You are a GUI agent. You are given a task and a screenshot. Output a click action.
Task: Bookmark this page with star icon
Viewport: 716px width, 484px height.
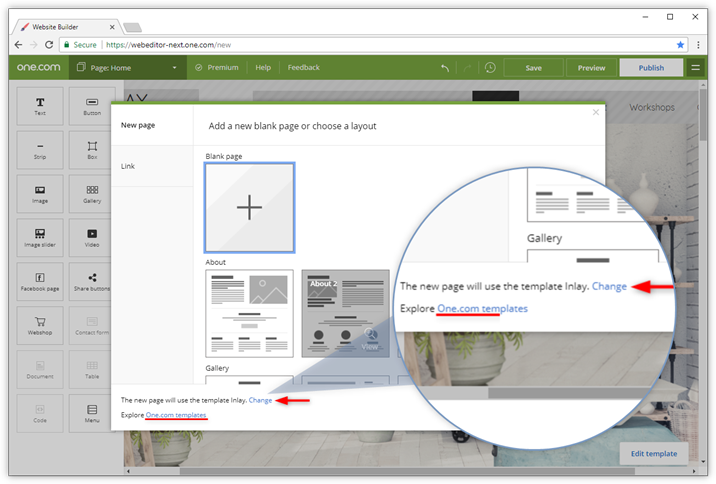pos(681,45)
